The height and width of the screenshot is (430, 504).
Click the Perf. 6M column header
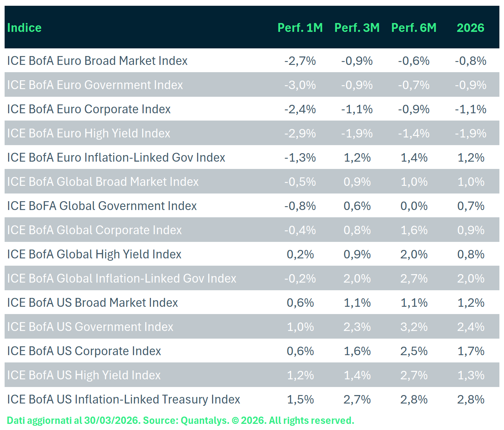414,28
